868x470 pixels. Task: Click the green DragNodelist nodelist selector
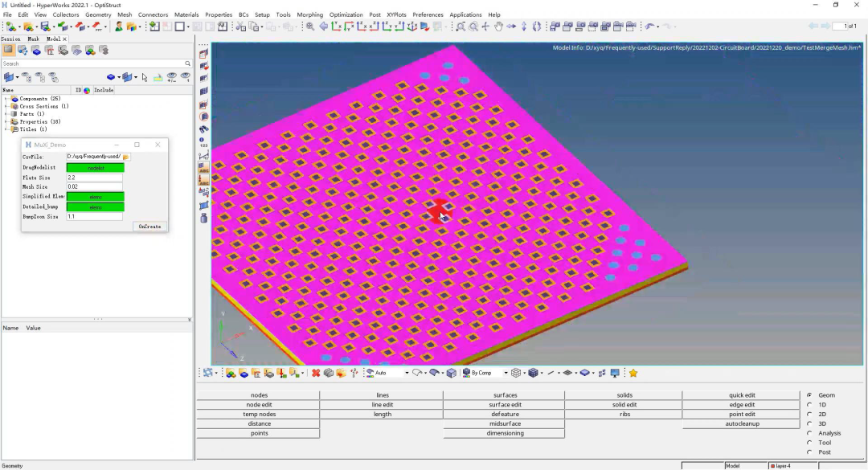pos(95,168)
